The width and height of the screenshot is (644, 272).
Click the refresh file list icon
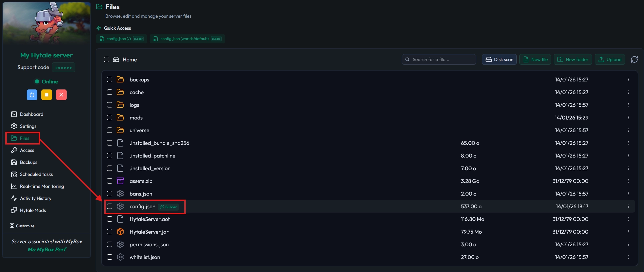click(x=634, y=59)
